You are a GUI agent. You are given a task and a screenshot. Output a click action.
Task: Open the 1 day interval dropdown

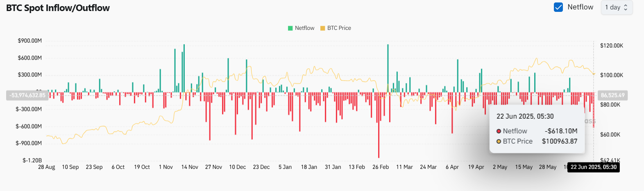pyautogui.click(x=617, y=7)
